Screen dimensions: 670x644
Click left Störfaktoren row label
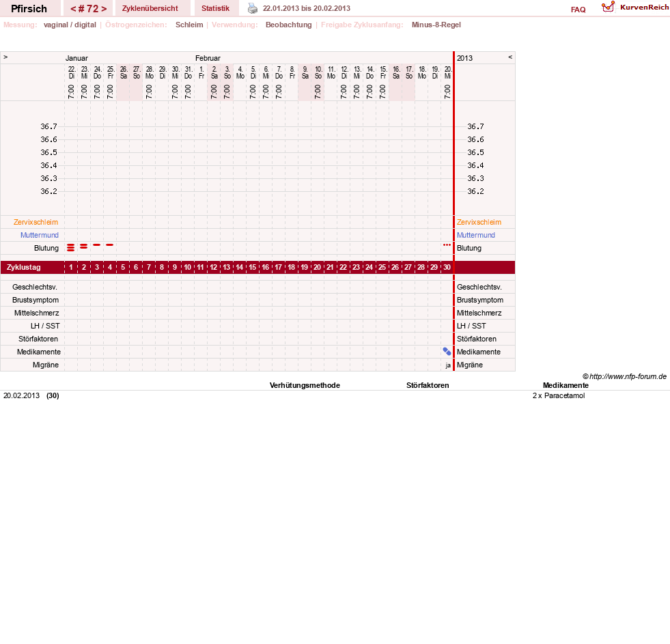pyautogui.click(x=38, y=339)
